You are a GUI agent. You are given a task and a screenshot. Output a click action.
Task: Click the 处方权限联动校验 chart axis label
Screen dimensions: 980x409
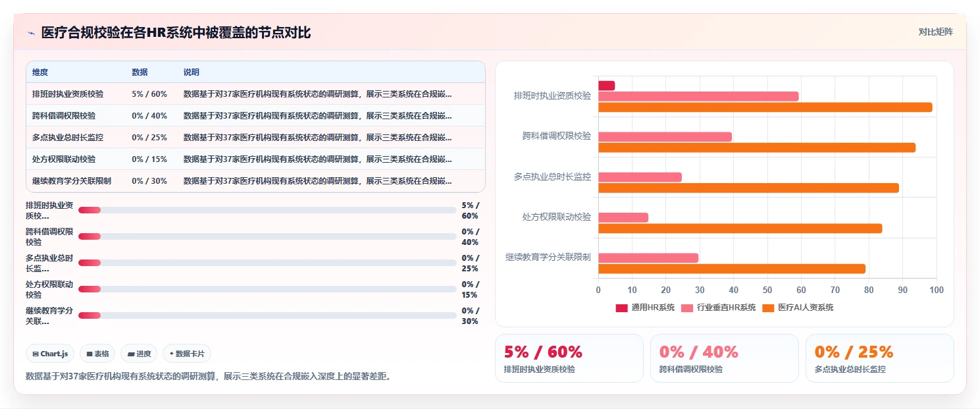557,217
